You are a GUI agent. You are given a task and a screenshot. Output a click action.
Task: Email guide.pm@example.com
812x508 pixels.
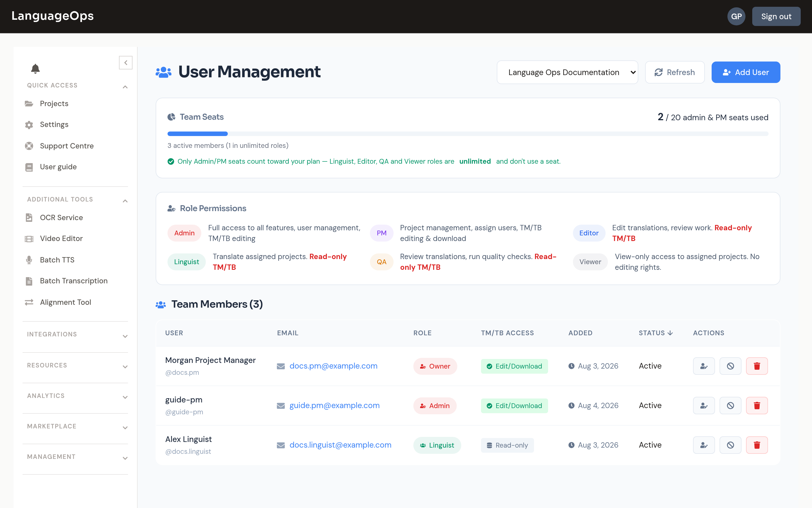[x=335, y=406]
